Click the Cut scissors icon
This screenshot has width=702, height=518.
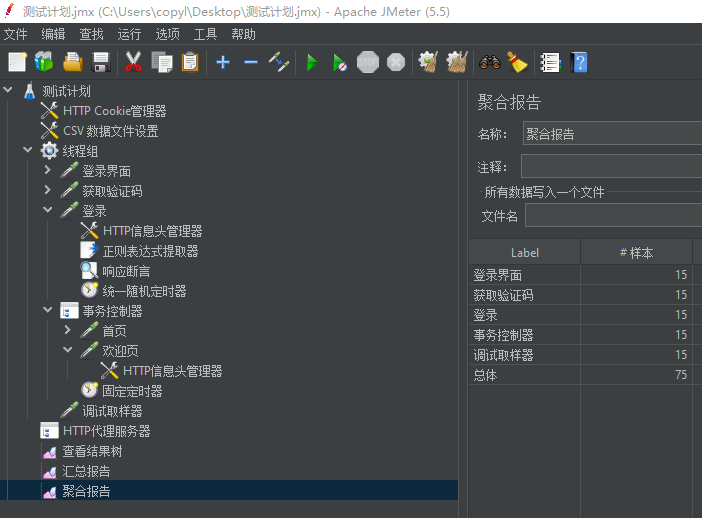pyautogui.click(x=133, y=62)
